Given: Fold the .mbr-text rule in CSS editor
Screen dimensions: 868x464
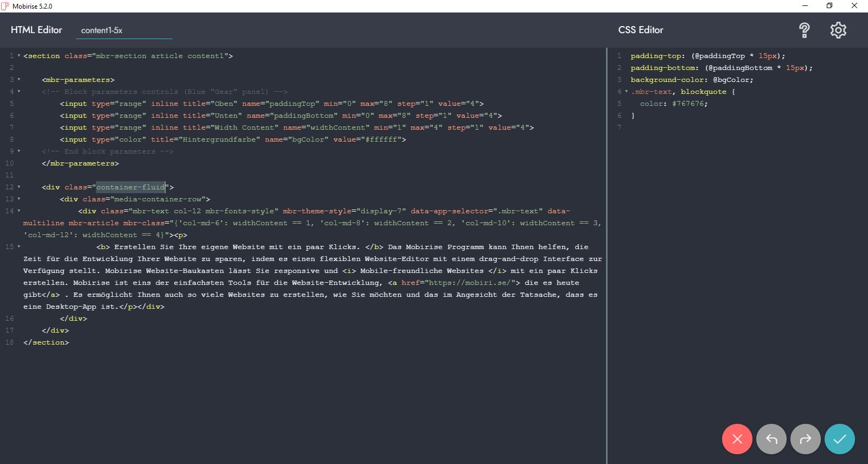Looking at the screenshot, I should coord(627,92).
